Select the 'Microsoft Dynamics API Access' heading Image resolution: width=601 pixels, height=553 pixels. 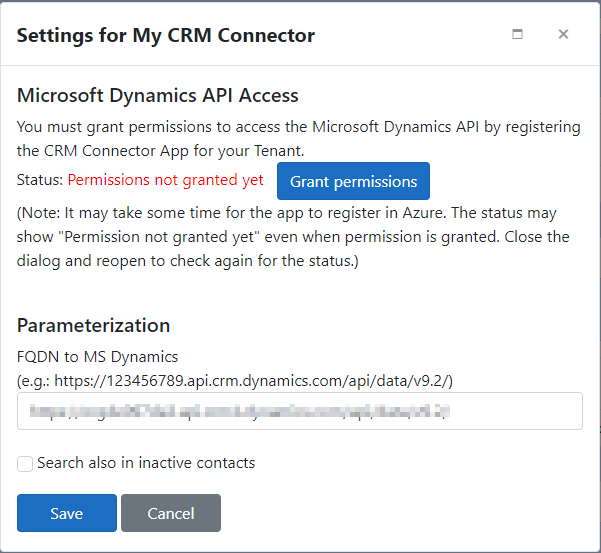158,95
